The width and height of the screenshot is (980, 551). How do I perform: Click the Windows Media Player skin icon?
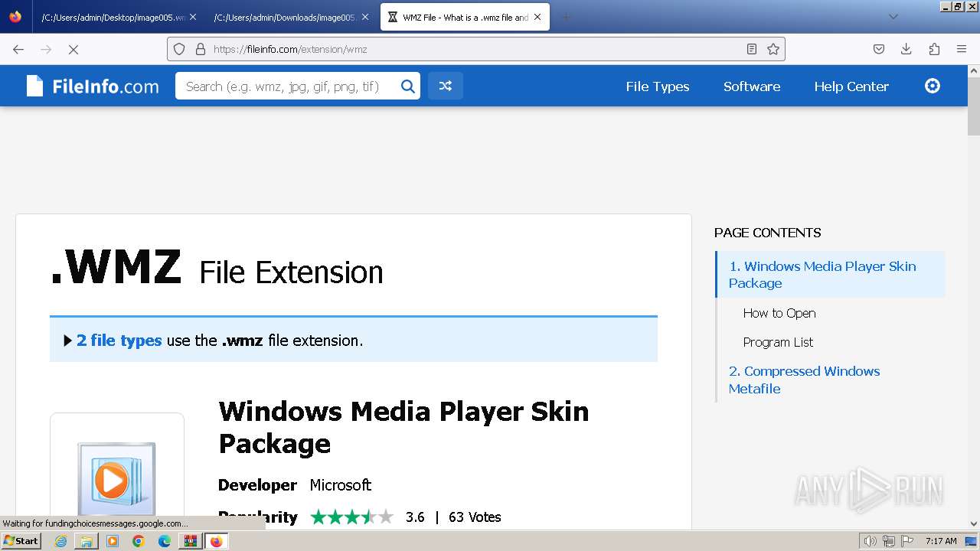point(116,478)
